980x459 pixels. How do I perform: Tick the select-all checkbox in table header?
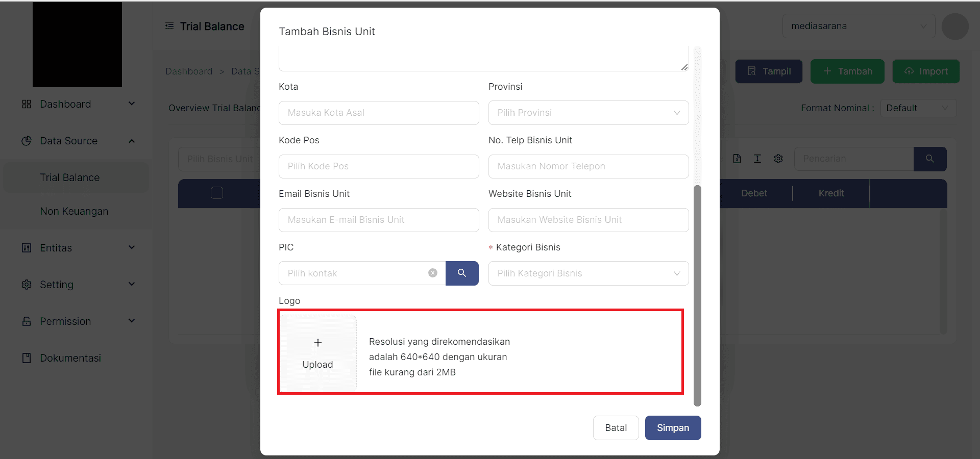point(217,193)
